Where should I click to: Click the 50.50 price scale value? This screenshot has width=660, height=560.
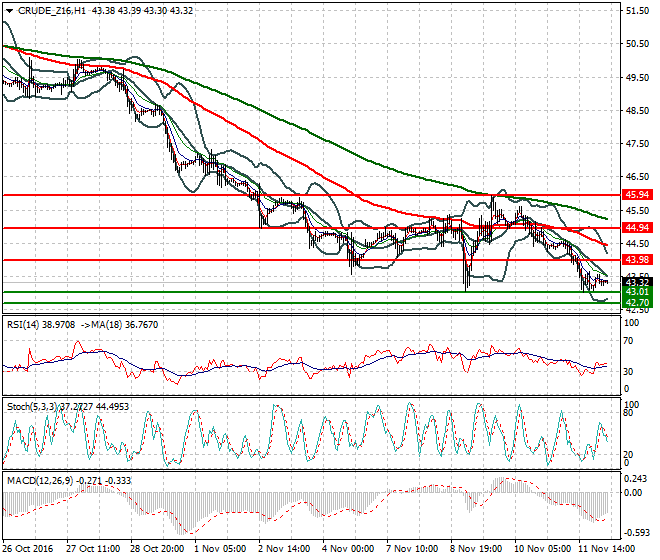637,43
